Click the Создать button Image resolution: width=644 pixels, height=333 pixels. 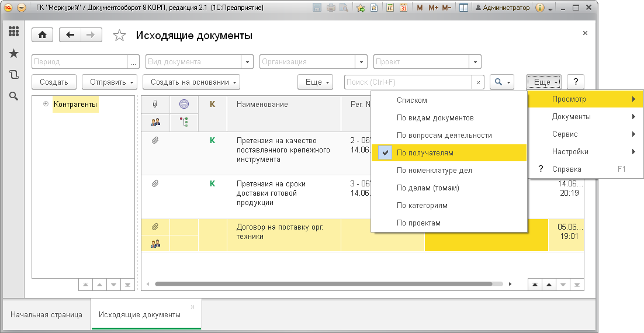click(54, 82)
